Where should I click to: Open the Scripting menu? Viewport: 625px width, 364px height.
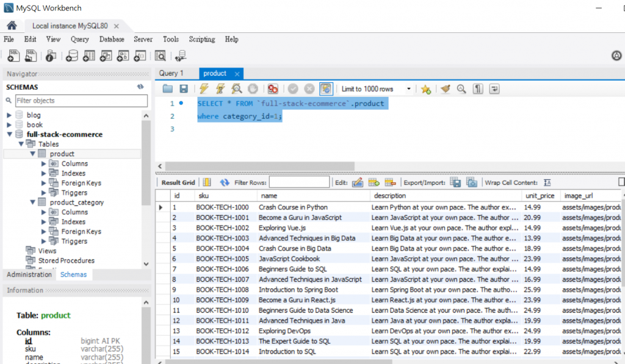point(201,39)
